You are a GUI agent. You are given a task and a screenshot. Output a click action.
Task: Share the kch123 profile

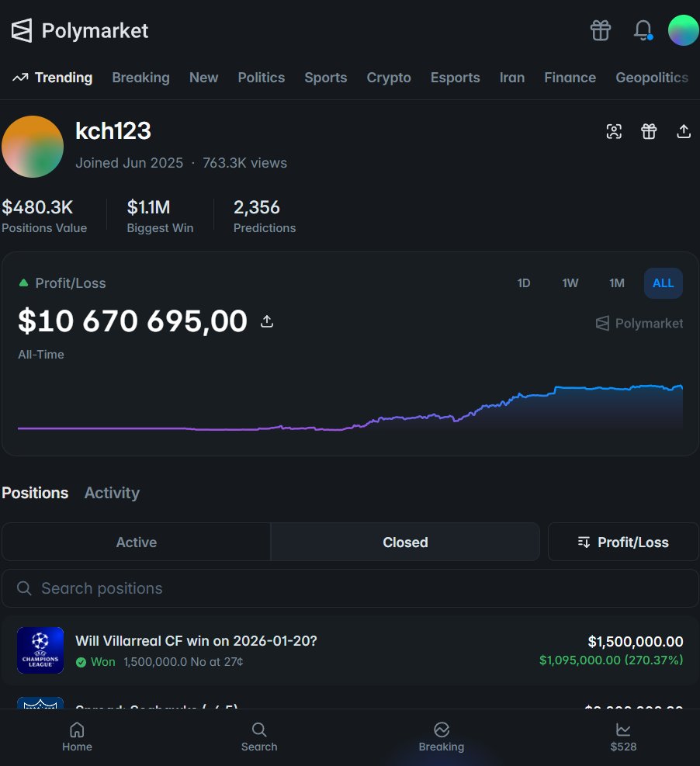pyautogui.click(x=684, y=131)
